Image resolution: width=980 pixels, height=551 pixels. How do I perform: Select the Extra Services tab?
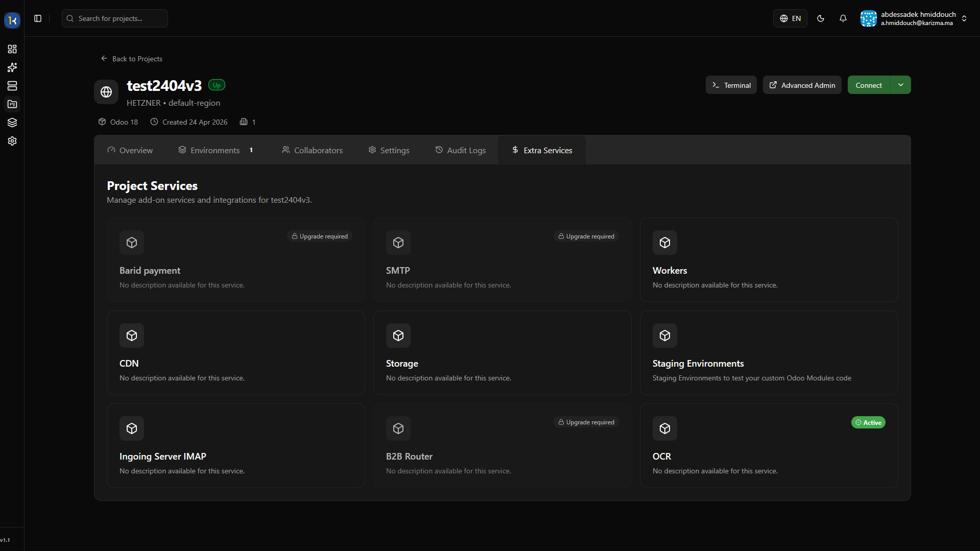coord(542,150)
